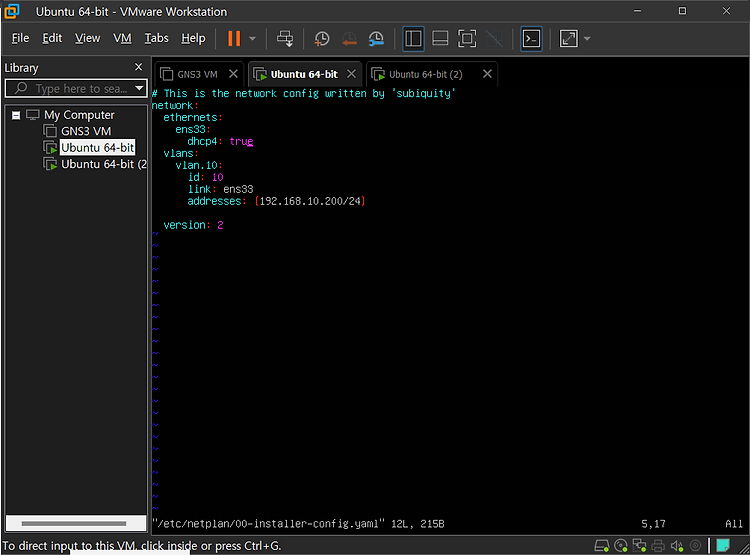The width and height of the screenshot is (750, 555).
Task: Open the View menu
Action: click(88, 38)
